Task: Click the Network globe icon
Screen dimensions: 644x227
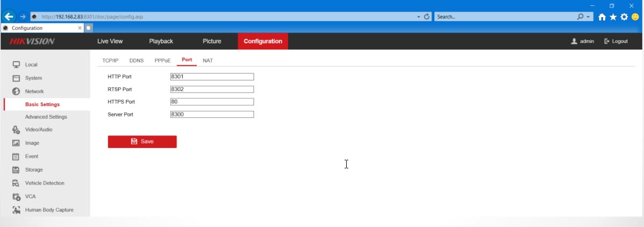Action: coord(16,91)
